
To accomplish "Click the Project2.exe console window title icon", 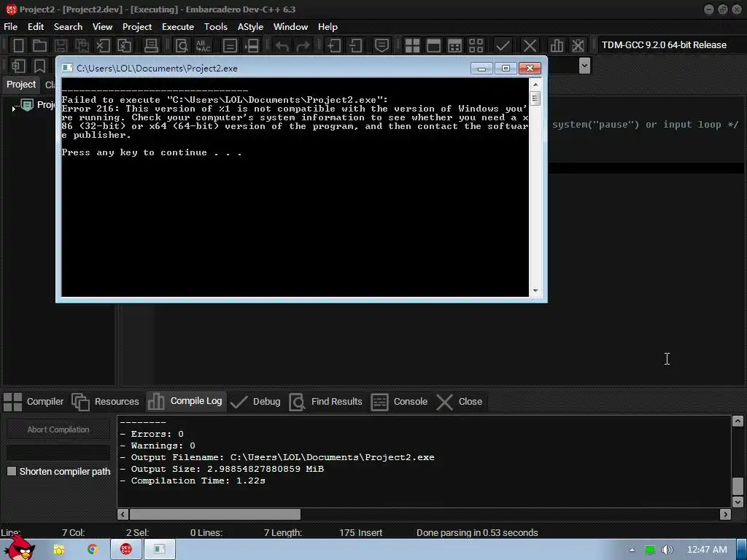I will click(67, 68).
